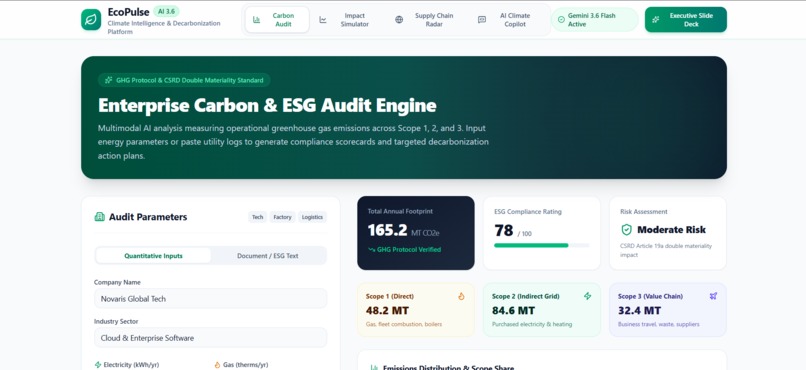
Task: Click the ESG Compliance Rating progress bar
Action: coord(542,245)
